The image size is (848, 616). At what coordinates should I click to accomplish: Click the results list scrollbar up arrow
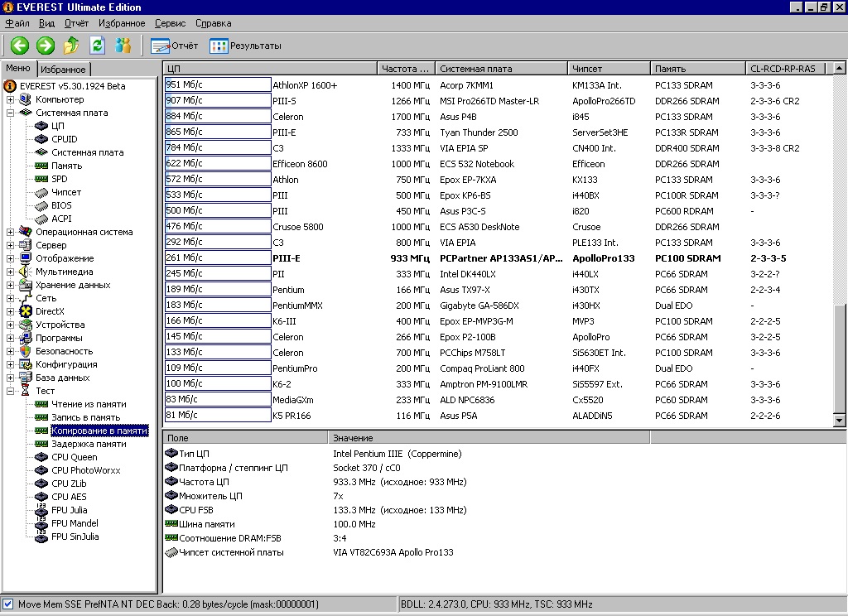point(840,69)
